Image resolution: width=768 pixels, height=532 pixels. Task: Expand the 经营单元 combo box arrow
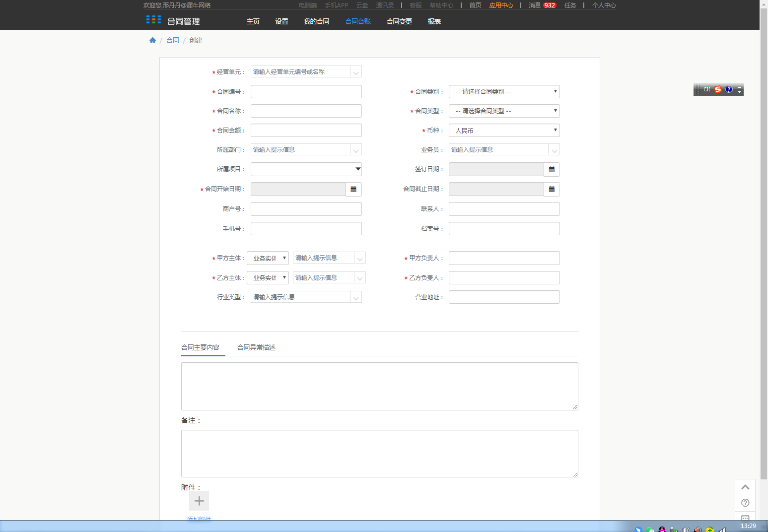(x=356, y=72)
